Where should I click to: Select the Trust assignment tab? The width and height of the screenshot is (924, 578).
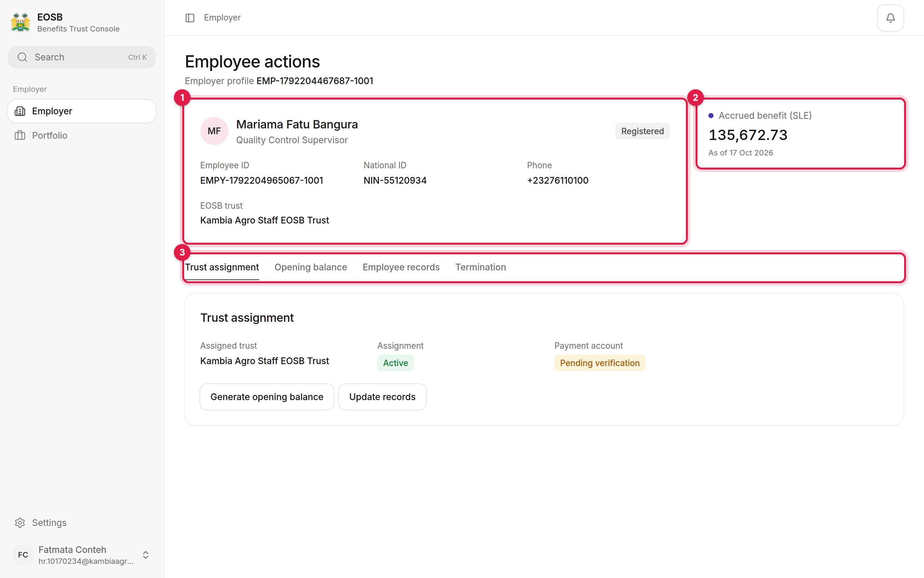pyautogui.click(x=222, y=267)
